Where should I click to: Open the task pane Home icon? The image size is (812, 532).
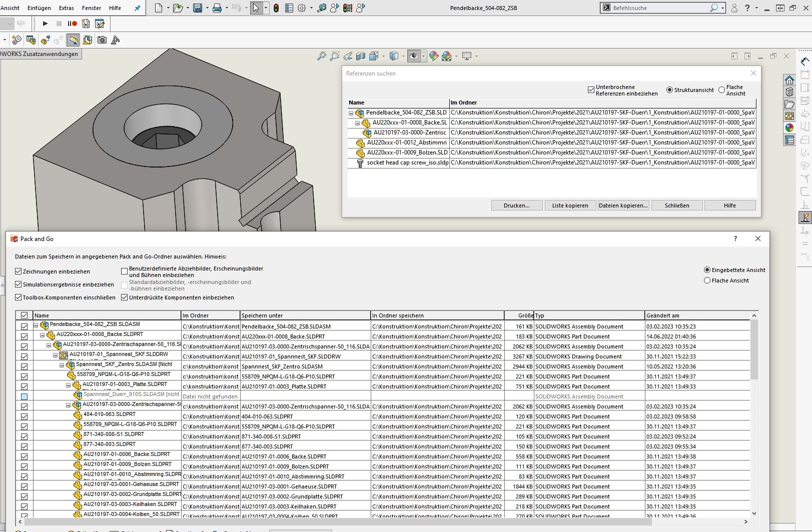[789, 80]
